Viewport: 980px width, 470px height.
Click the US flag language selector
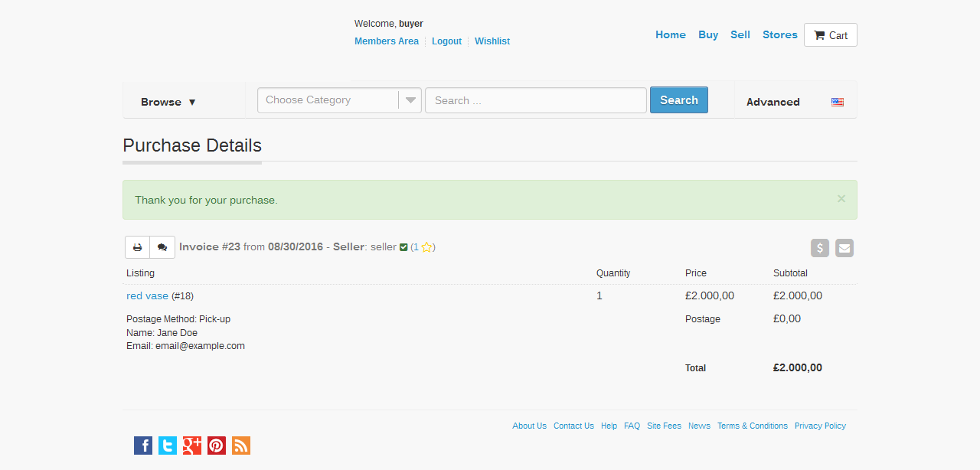(x=838, y=102)
